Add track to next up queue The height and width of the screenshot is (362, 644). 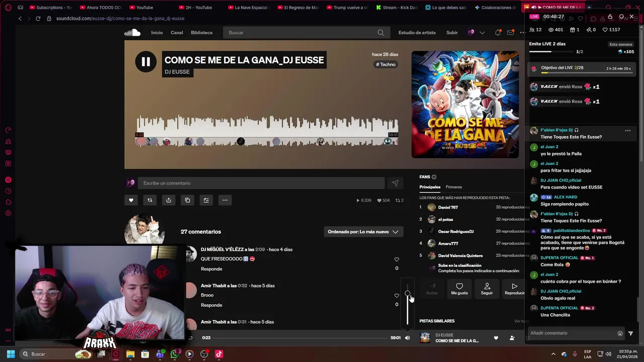point(206,200)
